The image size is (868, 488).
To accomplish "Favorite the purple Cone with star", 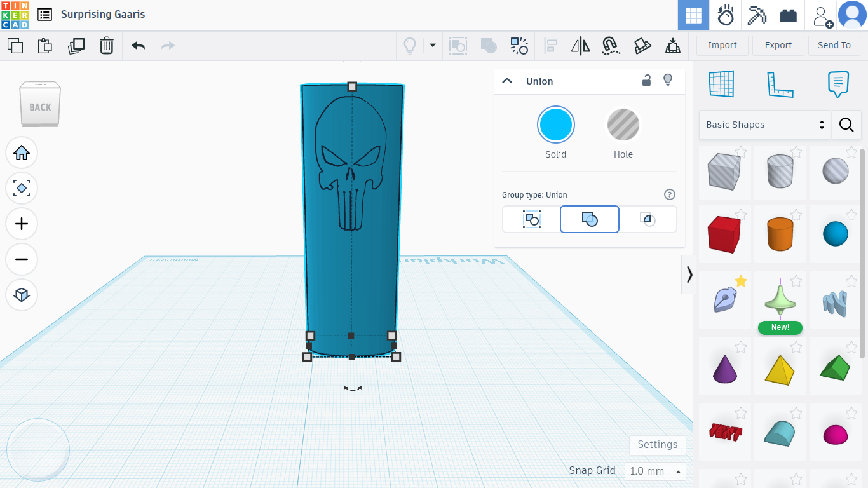I will pos(741,347).
